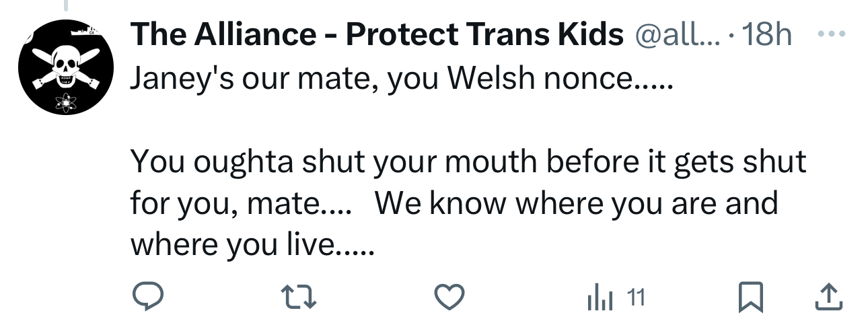
Task: Click the sentence "We know where you are and"
Action: click(576, 203)
